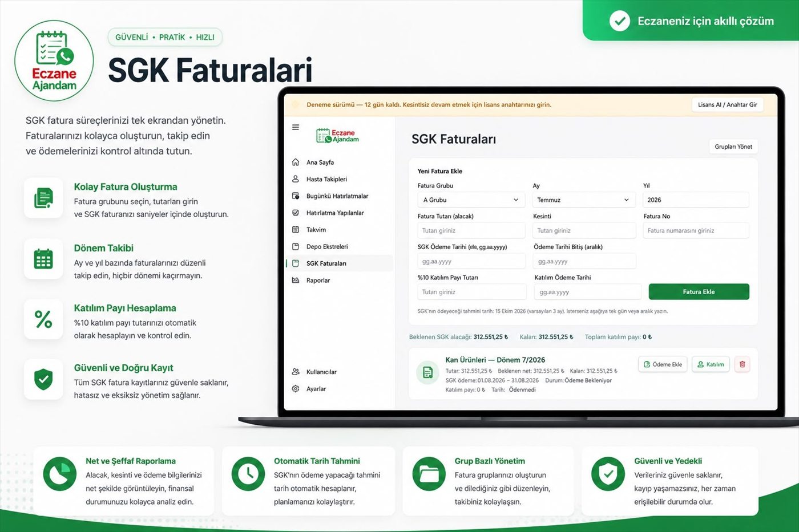Viewport: 799px width, 532px height.
Task: Click the Durum: Ödeme Bekleniyor text
Action: coord(578,380)
